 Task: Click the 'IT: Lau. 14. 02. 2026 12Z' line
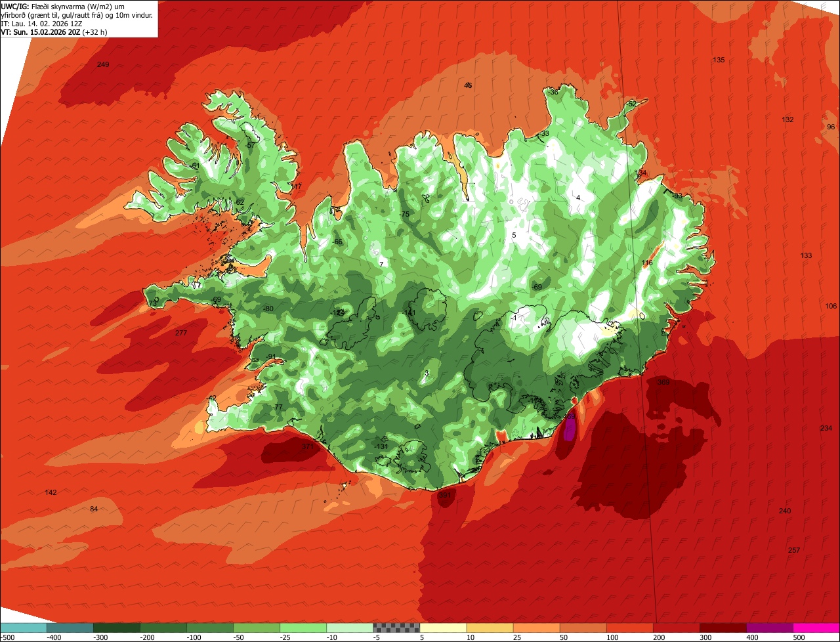[42, 23]
